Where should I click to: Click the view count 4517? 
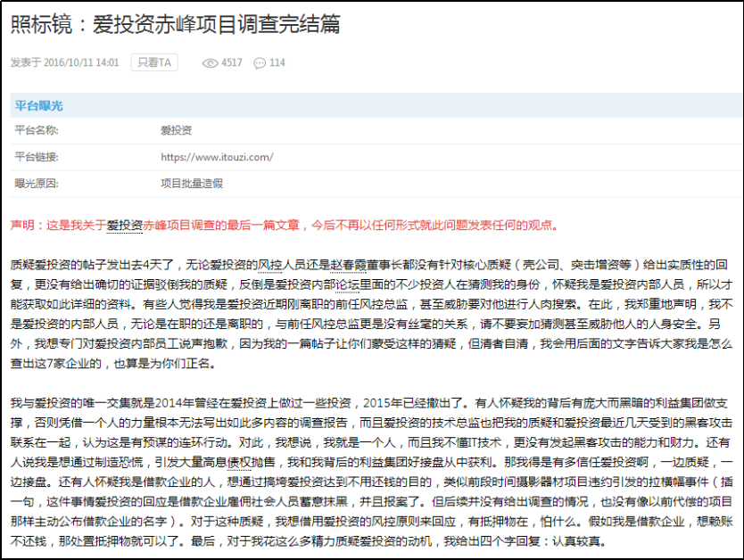click(x=232, y=62)
